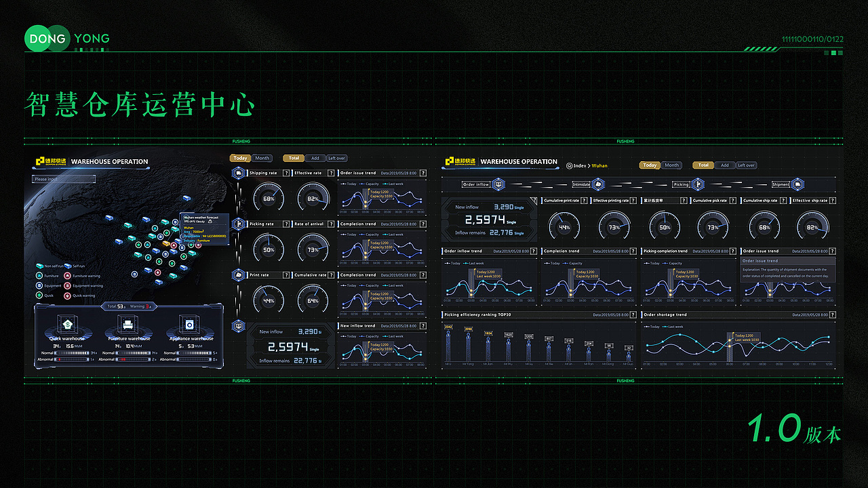Click the Intimidate stage hexagon icon
868x488 pixels.
(x=598, y=184)
